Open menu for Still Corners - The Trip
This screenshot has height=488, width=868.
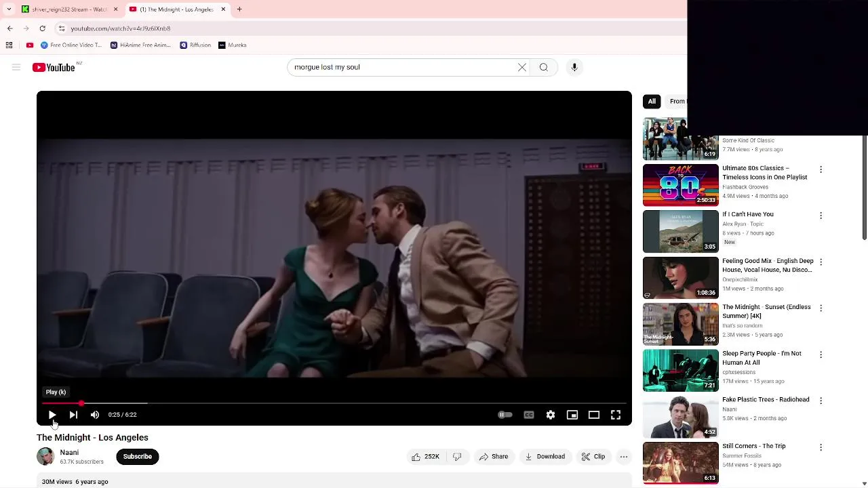(821, 447)
